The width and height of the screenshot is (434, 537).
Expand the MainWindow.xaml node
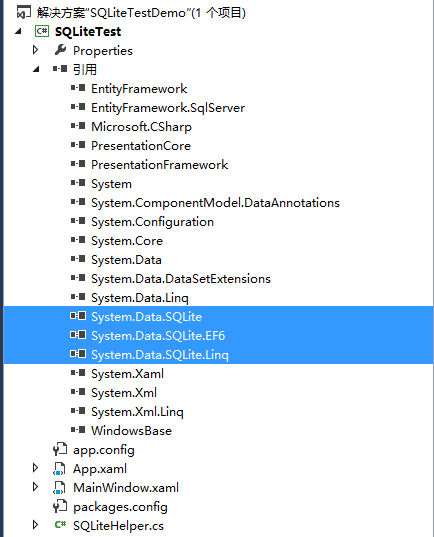pyautogui.click(x=35, y=487)
